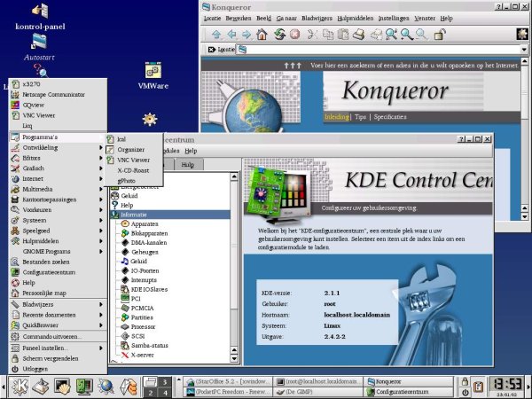Open the Autostart desktop folder
Image resolution: width=532 pixels, height=399 pixels.
(x=39, y=47)
